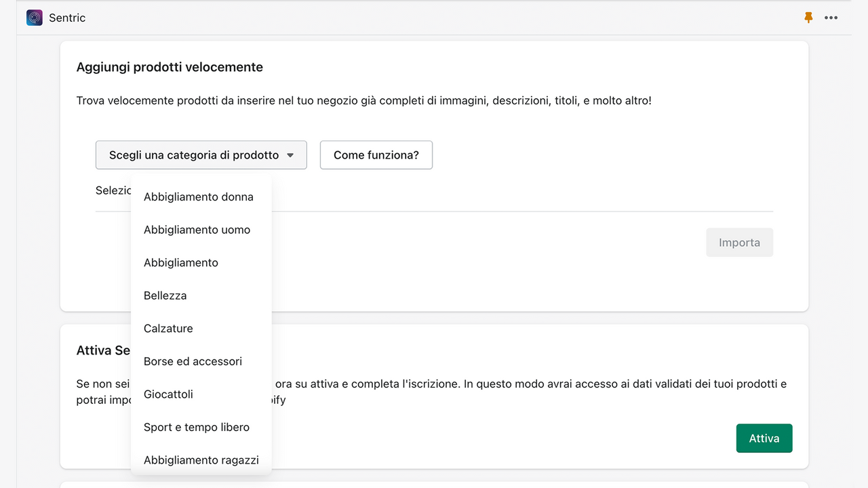Select 'Abbigliamento uomo' category
Viewport: 868px width, 488px height.
point(201,230)
